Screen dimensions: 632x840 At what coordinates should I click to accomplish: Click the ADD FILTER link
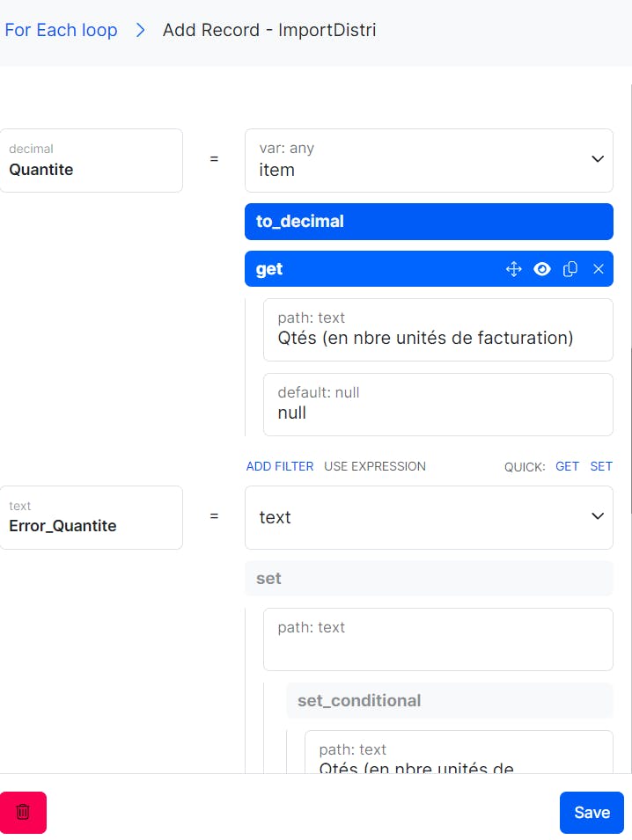pos(280,466)
